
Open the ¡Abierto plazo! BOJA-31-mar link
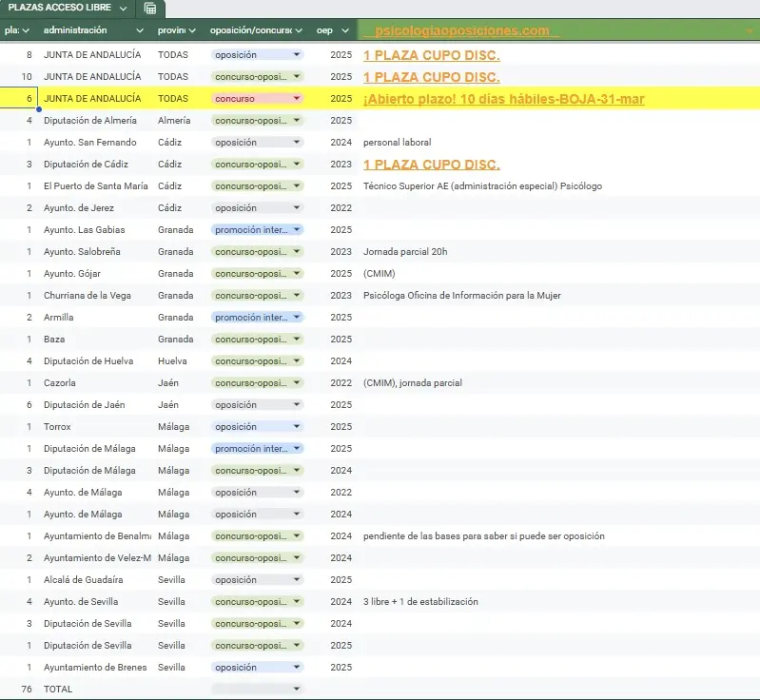503,99
